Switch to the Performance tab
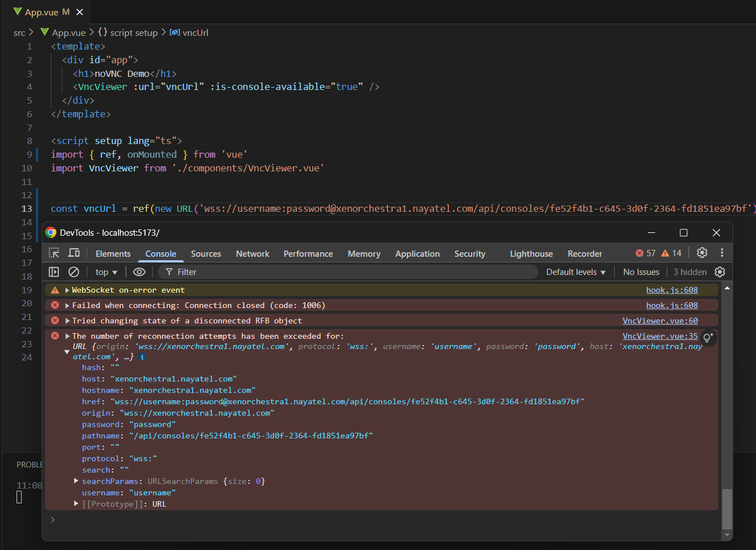The image size is (756, 550). click(x=308, y=254)
